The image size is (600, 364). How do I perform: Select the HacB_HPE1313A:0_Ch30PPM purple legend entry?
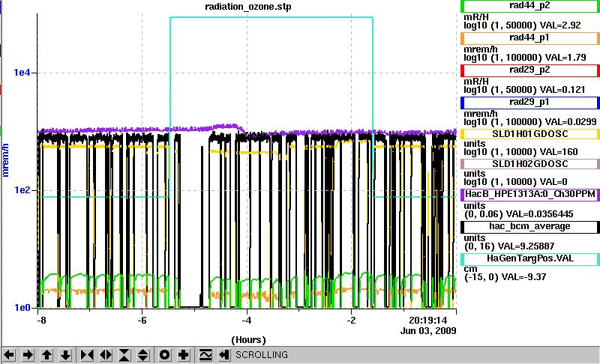pyautogui.click(x=530, y=194)
